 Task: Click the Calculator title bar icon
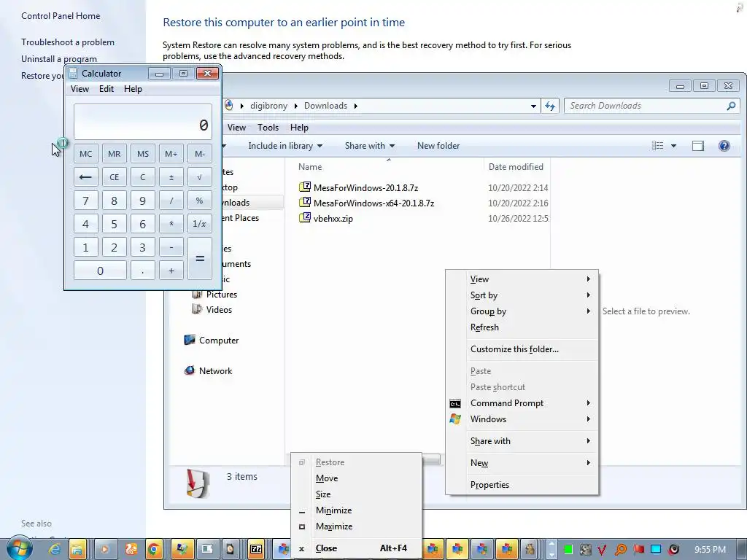73,74
